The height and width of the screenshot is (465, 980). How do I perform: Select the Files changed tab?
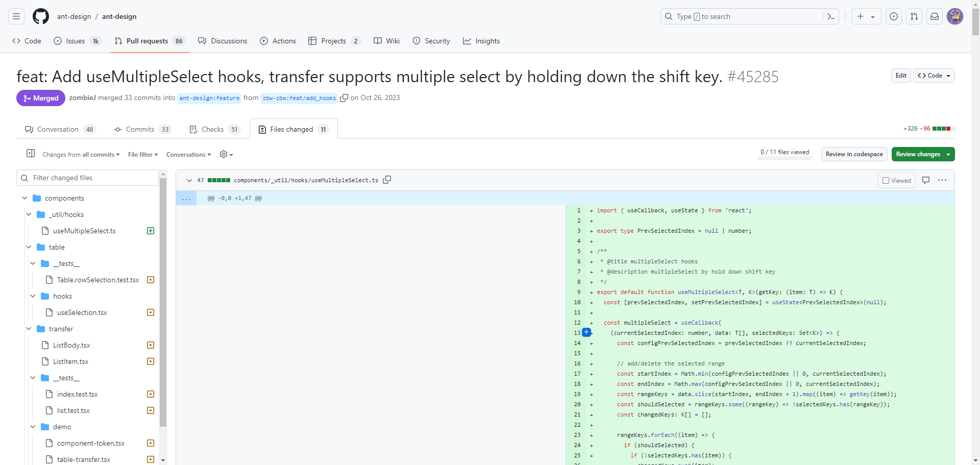[x=293, y=129]
